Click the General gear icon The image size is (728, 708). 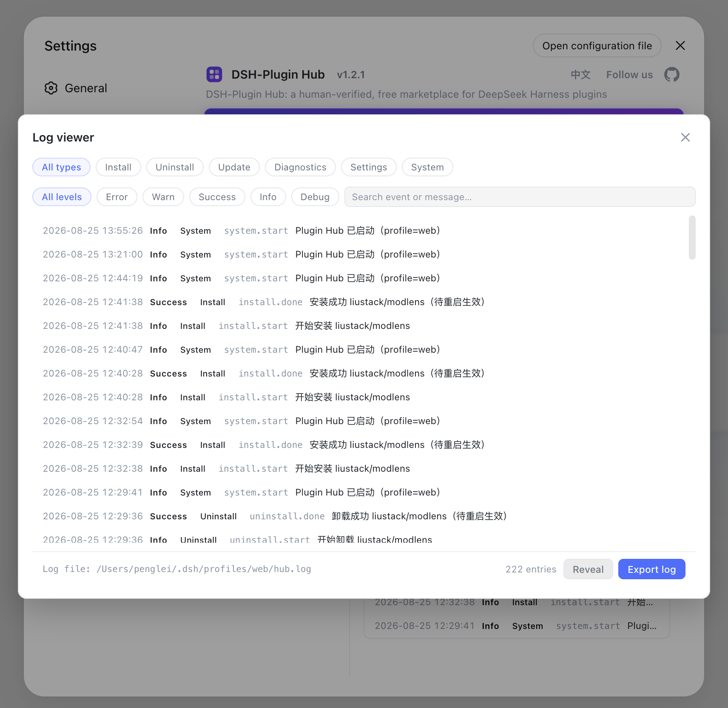[51, 88]
